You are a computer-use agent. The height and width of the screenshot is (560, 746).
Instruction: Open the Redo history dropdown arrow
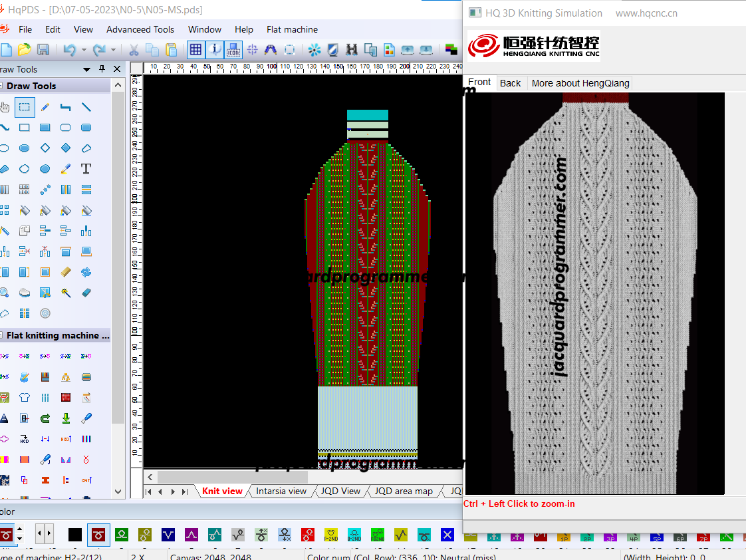pos(113,49)
